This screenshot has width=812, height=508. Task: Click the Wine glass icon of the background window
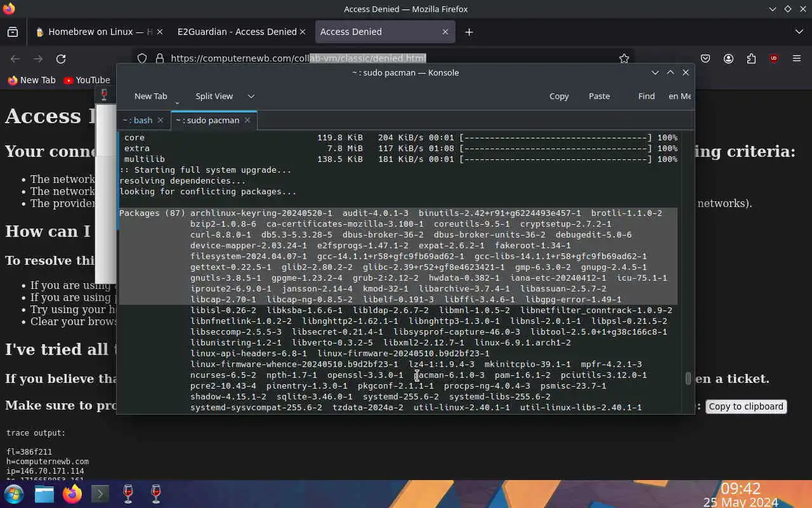click(x=105, y=95)
